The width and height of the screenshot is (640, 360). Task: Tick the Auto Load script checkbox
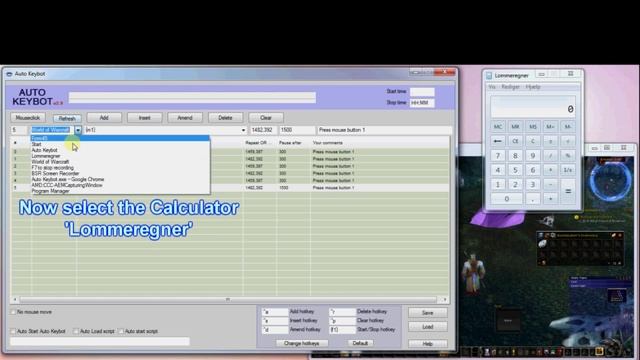[76, 331]
